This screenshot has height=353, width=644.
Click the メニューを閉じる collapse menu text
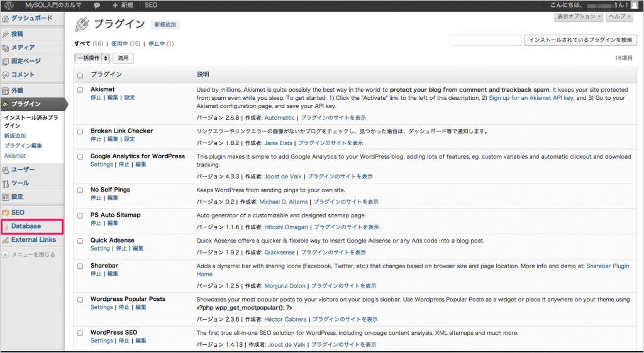click(33, 254)
